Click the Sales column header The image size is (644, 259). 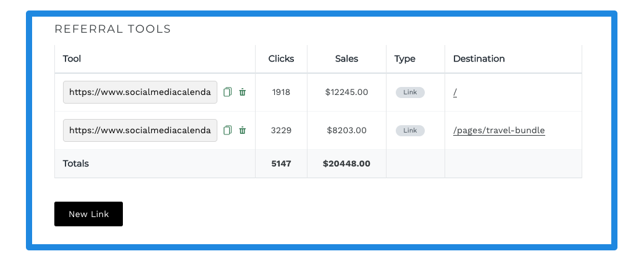pyautogui.click(x=346, y=59)
